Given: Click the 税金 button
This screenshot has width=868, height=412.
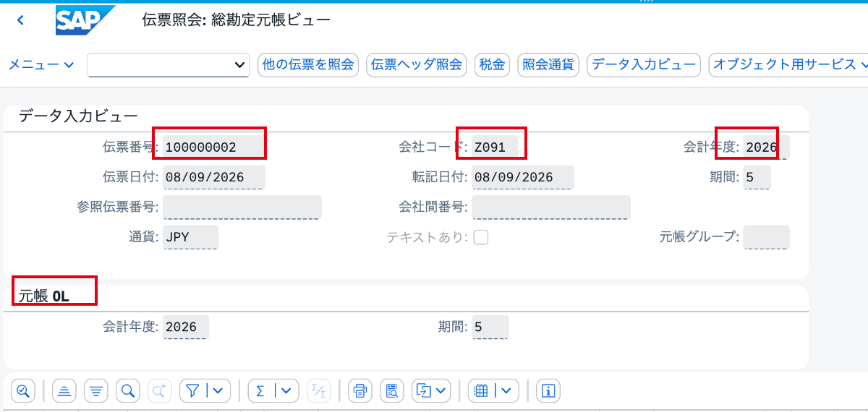Looking at the screenshot, I should (492, 64).
